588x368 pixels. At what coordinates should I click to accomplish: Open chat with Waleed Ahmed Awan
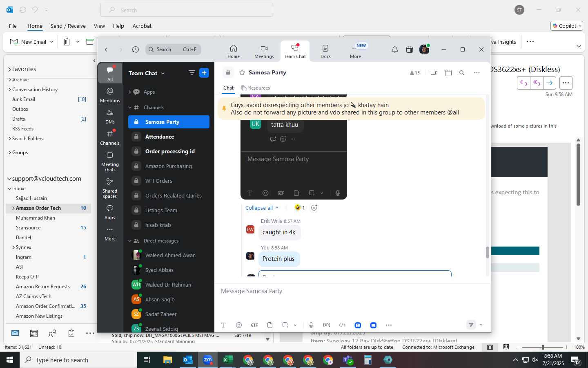(x=169, y=255)
